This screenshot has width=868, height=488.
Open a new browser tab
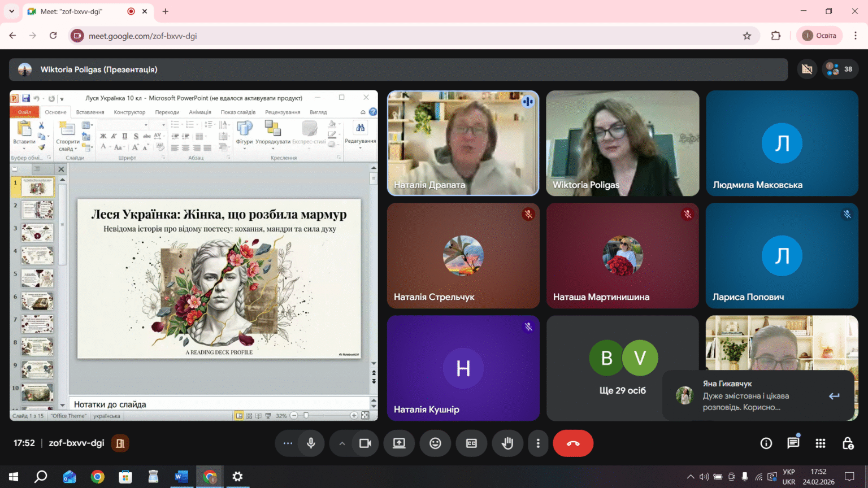coord(166,11)
